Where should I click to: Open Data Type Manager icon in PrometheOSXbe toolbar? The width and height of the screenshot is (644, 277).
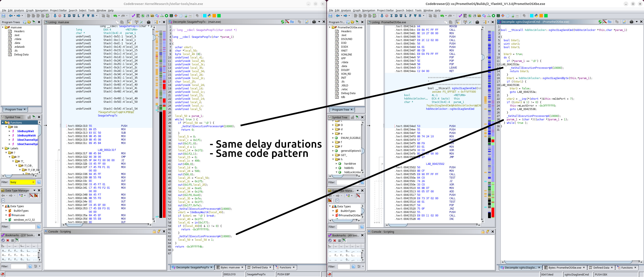479,16
